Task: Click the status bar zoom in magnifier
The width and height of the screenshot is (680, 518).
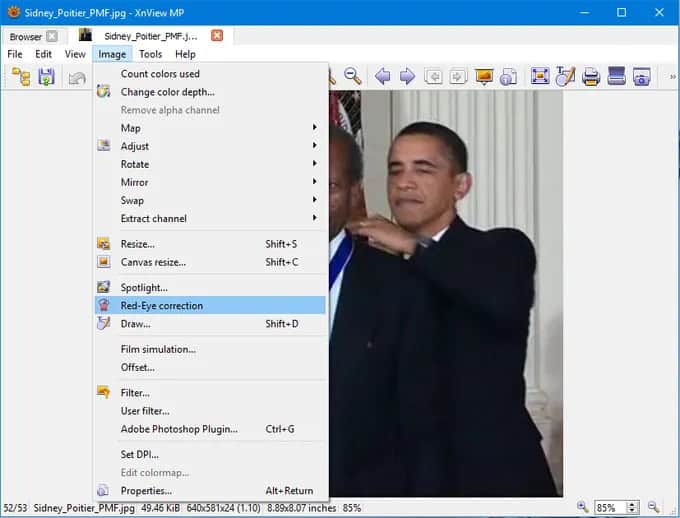Action: (582, 506)
